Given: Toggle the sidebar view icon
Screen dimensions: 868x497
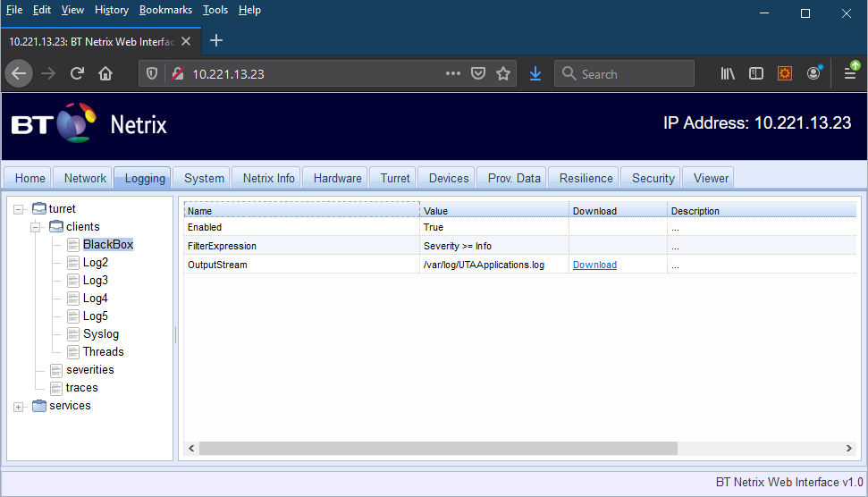Looking at the screenshot, I should tap(756, 73).
